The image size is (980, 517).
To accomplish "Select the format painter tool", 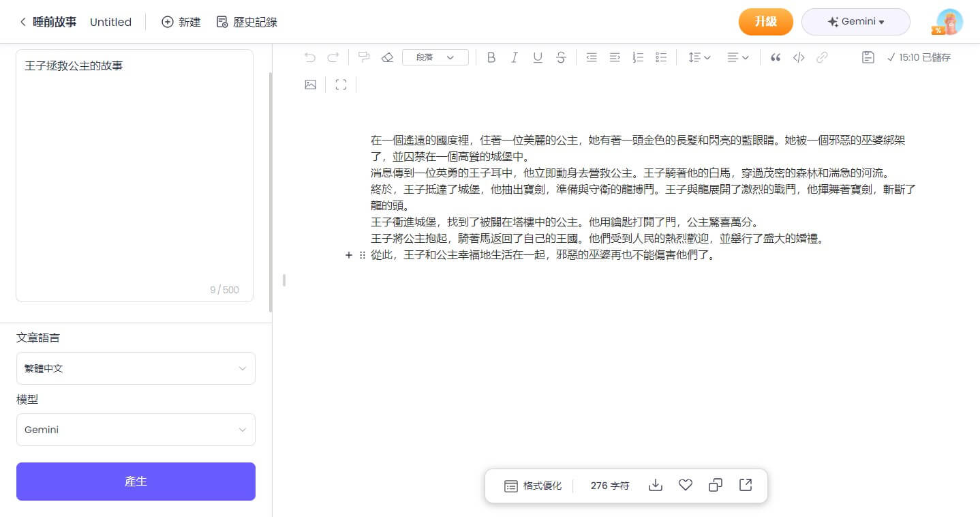I will (x=364, y=57).
